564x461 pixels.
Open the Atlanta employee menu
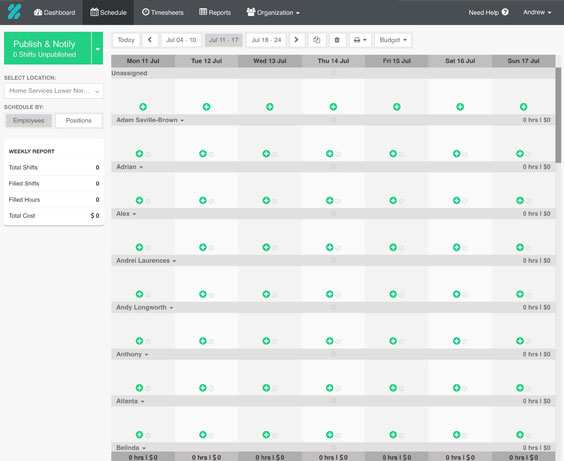click(x=130, y=401)
